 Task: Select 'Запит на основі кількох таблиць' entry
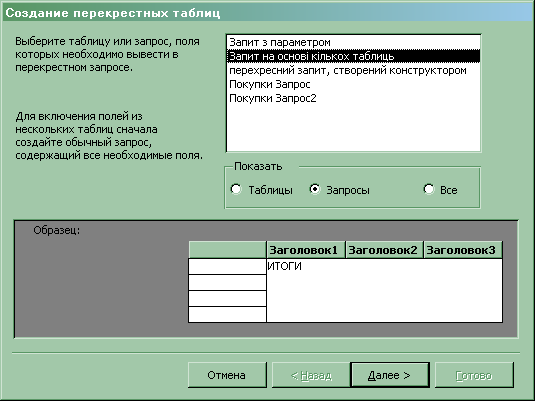[353, 56]
